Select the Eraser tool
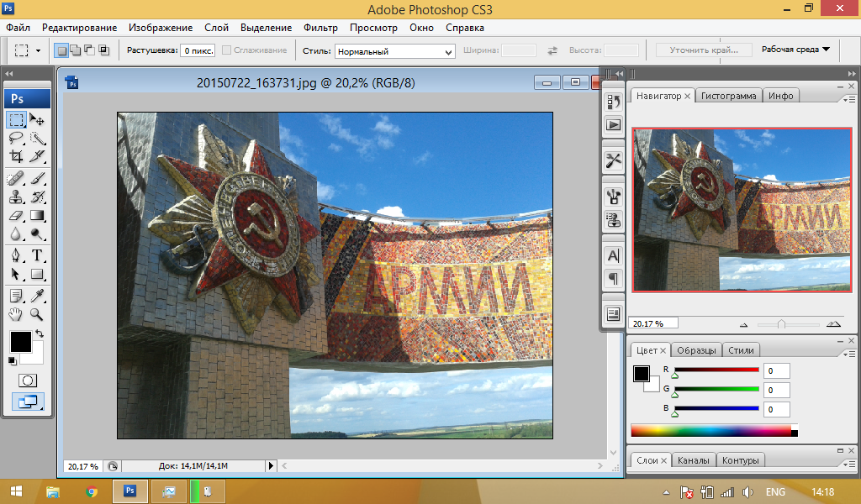Image resolution: width=861 pixels, height=504 pixels. pyautogui.click(x=17, y=216)
